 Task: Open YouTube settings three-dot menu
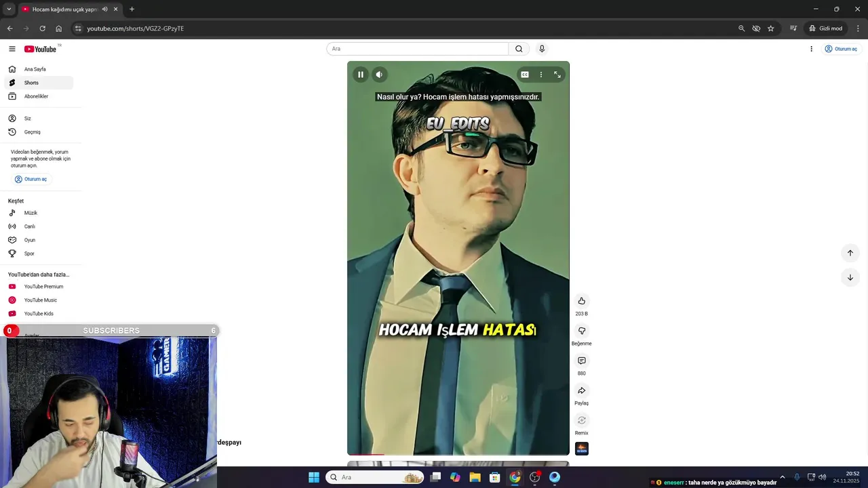click(811, 49)
